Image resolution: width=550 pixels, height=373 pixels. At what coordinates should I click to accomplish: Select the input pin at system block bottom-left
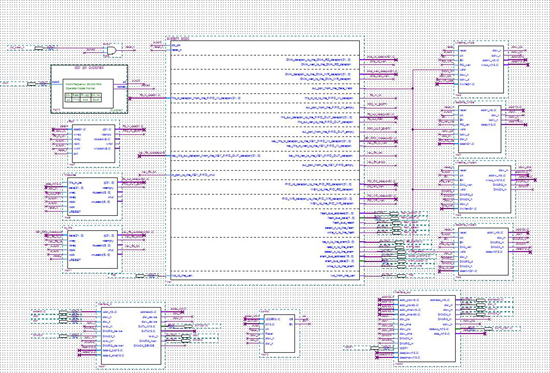click(140, 276)
